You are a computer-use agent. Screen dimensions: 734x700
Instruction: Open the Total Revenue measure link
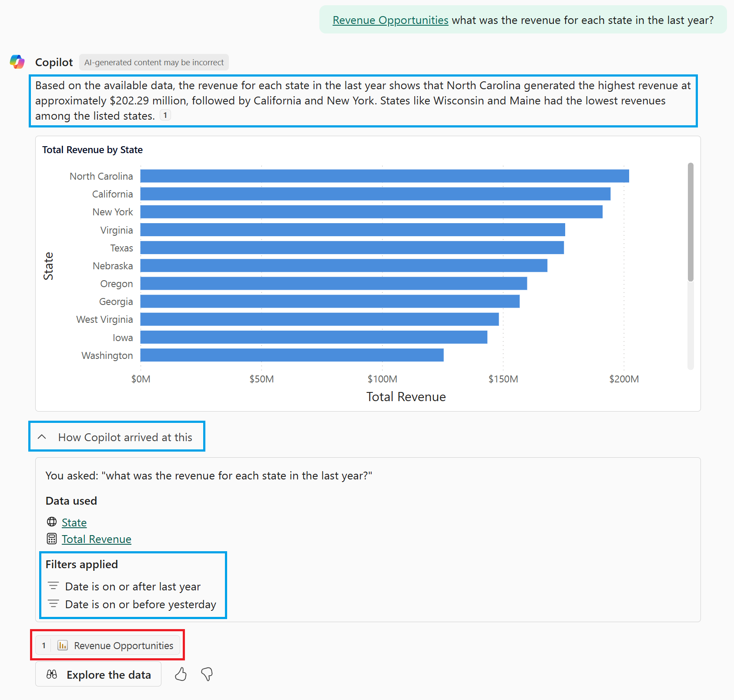97,539
